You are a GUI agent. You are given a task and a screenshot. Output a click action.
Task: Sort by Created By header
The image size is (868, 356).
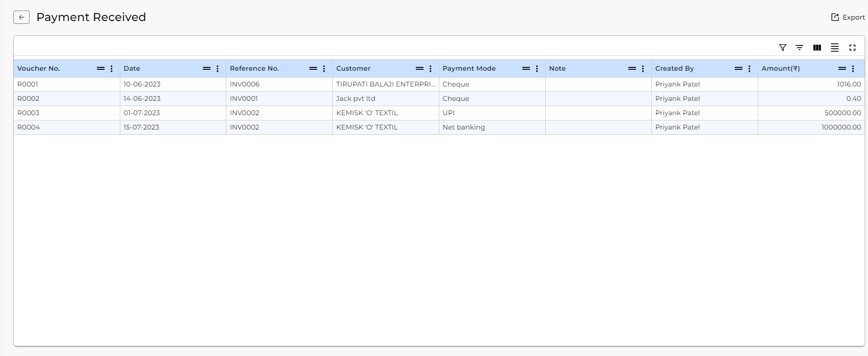[674, 68]
